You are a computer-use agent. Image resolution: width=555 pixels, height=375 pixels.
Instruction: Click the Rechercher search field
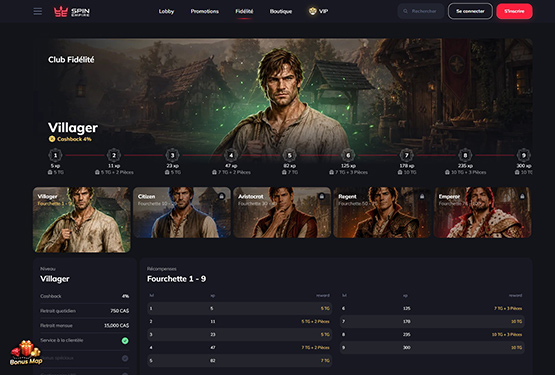(x=420, y=11)
